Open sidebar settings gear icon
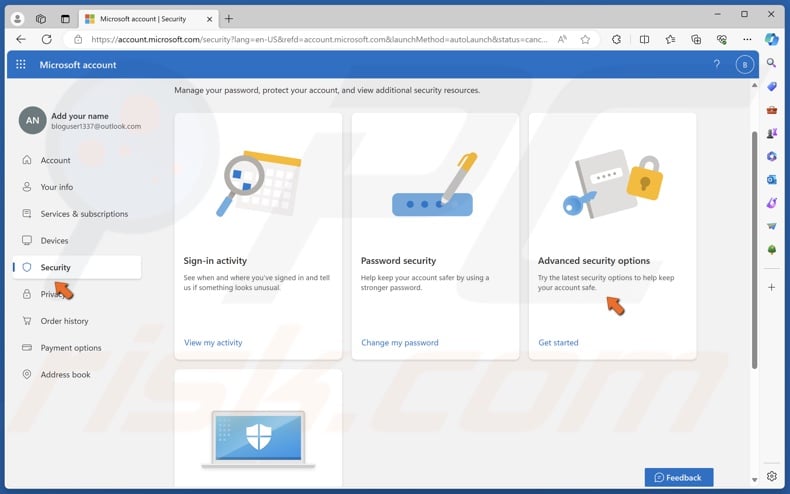The image size is (790, 494). pos(771,476)
